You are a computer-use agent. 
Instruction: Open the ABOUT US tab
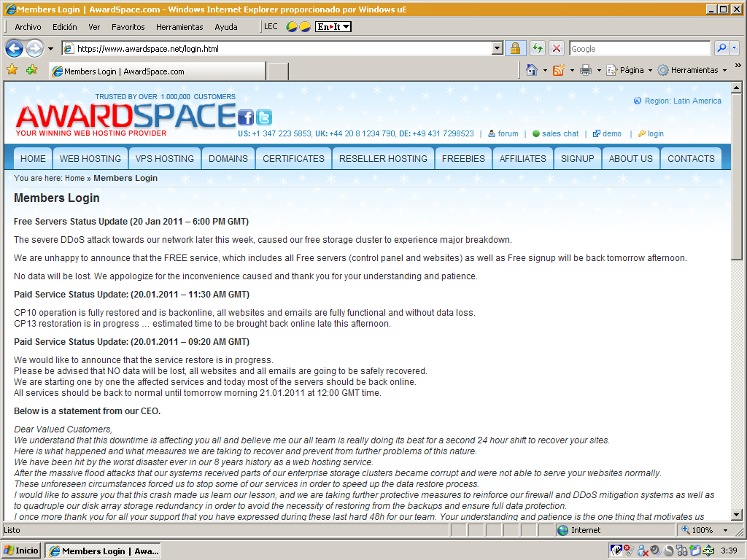(631, 158)
